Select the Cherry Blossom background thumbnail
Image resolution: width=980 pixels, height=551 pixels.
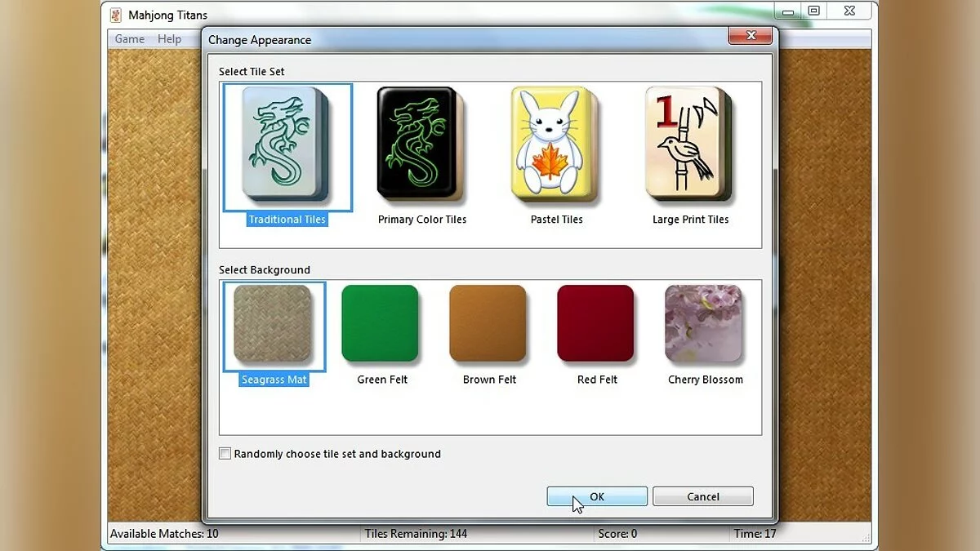pos(705,324)
